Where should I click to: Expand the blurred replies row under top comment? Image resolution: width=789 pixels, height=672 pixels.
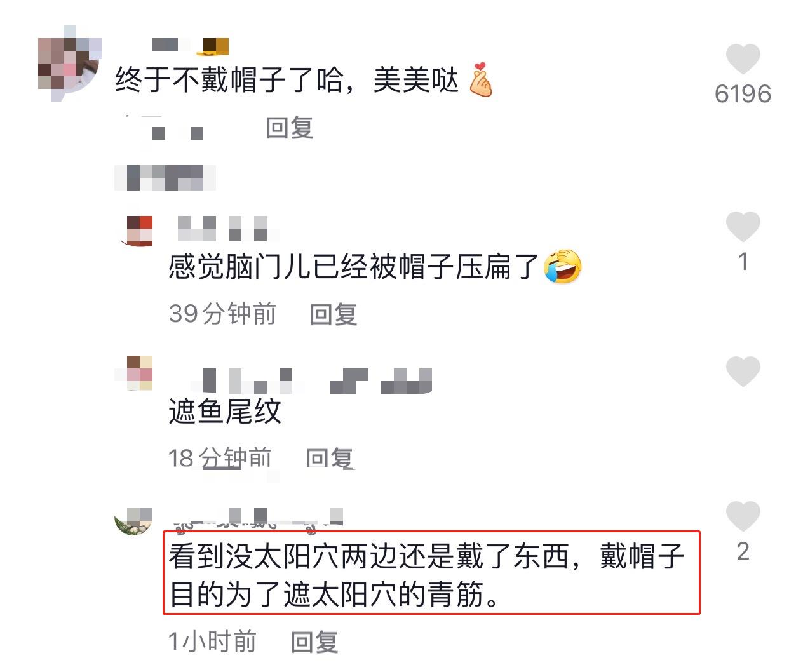pyautogui.click(x=165, y=178)
